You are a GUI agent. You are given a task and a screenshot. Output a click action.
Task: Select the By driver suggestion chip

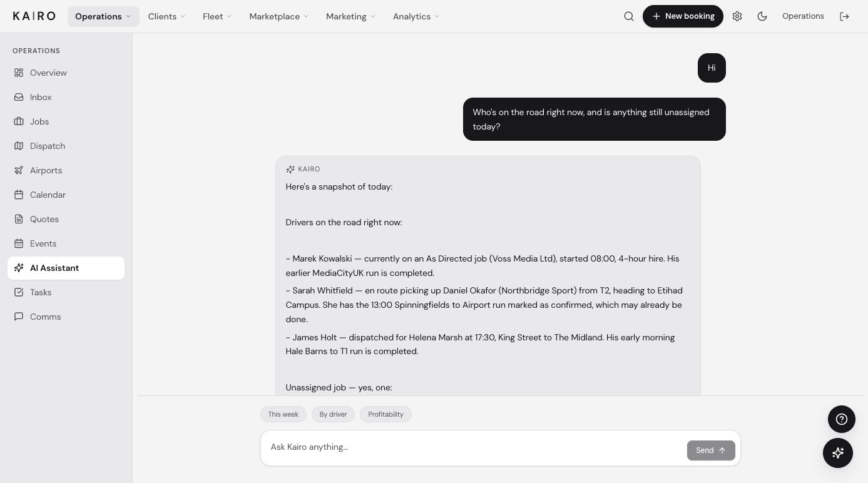(x=333, y=414)
